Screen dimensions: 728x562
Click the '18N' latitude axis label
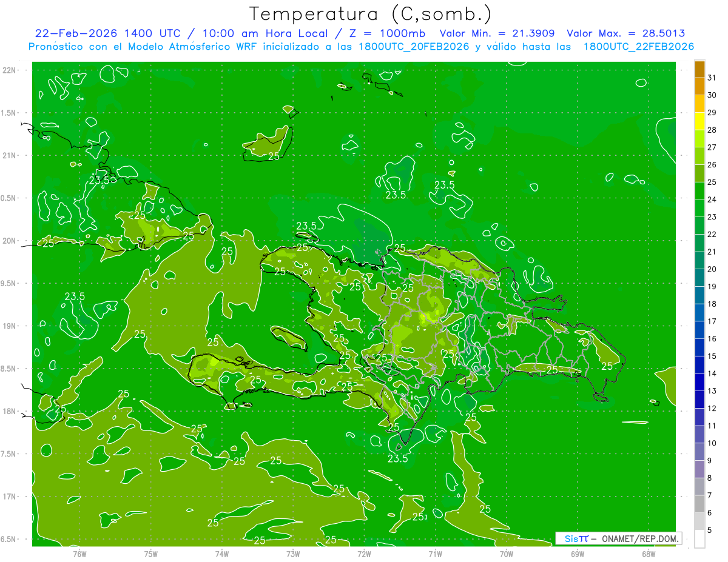(9, 411)
